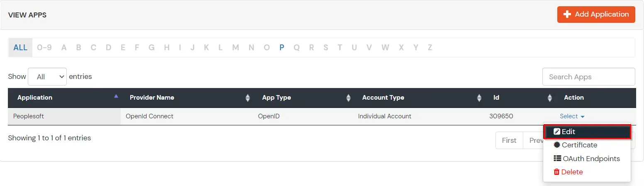The height and width of the screenshot is (186, 644).
Task: Choose Delete from action menu
Action: pos(587,172)
